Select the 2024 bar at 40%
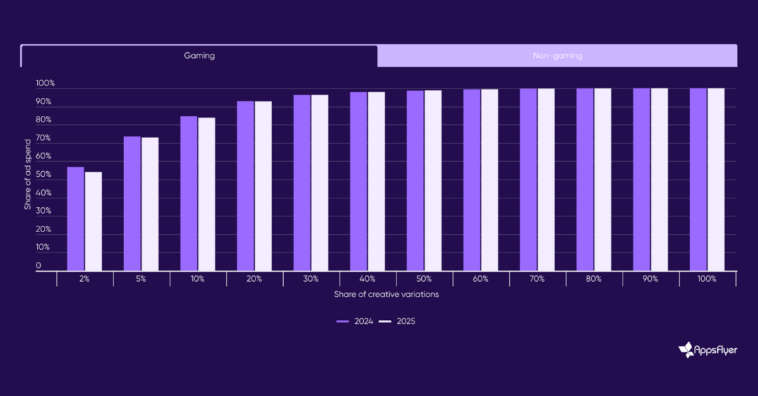The image size is (758, 396). 358,181
